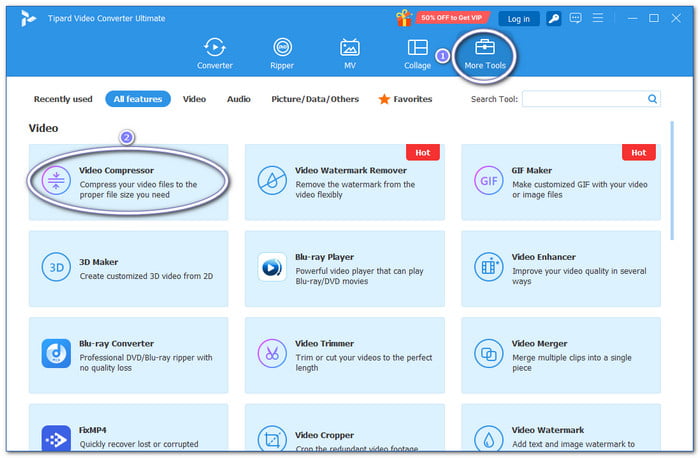The height and width of the screenshot is (458, 700).
Task: Click the Ripper disc icon
Action: tap(282, 46)
